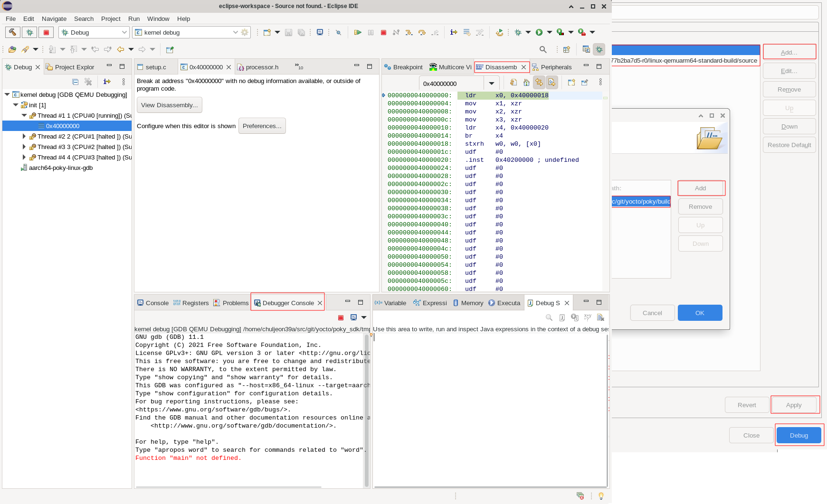The image size is (827, 504).
Task: Click the light bulb tip icon
Action: tap(601, 496)
